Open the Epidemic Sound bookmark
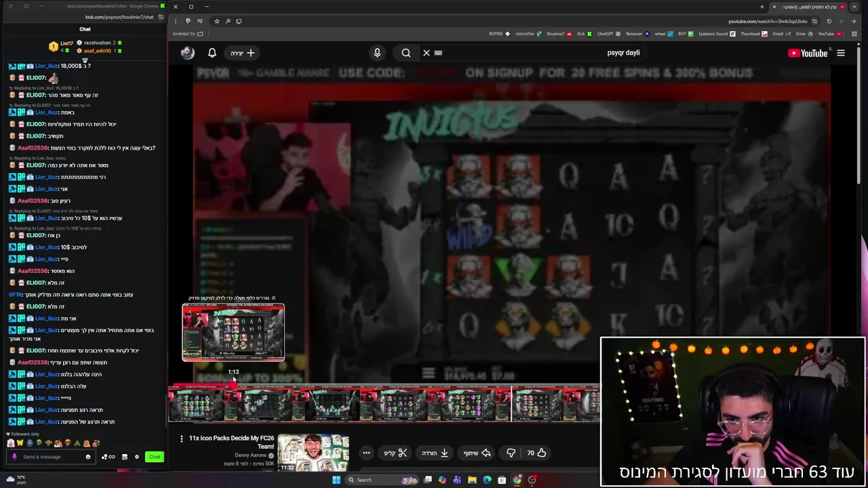 (x=717, y=34)
